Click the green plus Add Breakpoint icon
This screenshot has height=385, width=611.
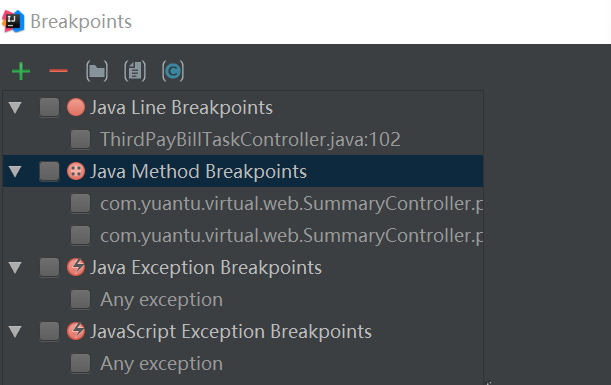click(21, 71)
